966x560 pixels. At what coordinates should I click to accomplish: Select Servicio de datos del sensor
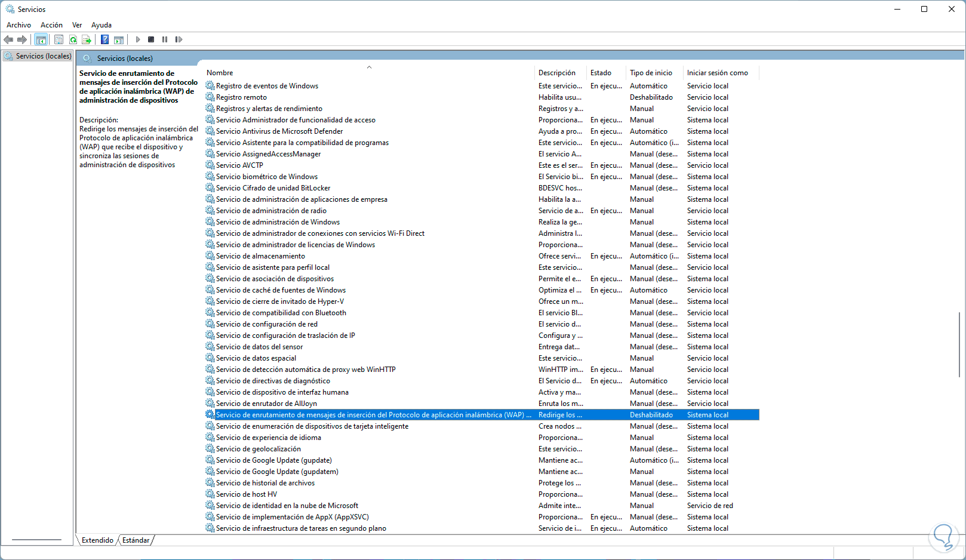tap(260, 347)
